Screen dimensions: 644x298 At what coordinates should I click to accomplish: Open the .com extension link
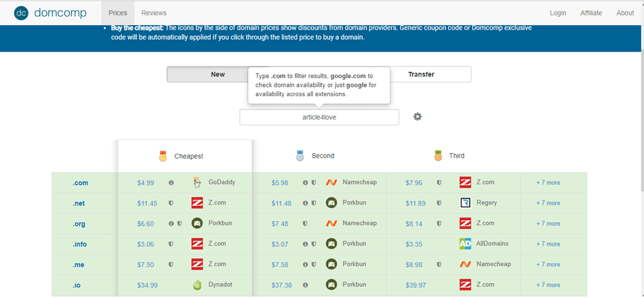(x=80, y=183)
